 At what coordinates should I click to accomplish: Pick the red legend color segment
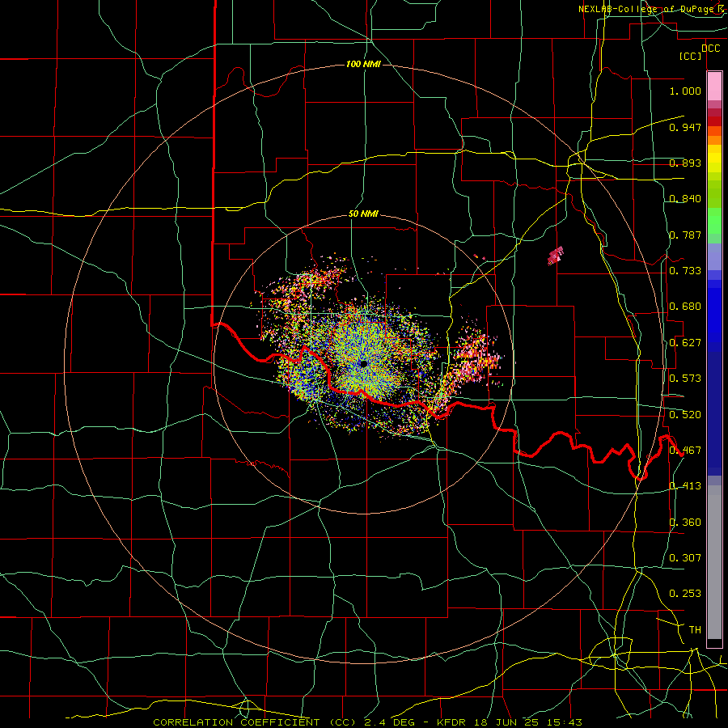[714, 121]
